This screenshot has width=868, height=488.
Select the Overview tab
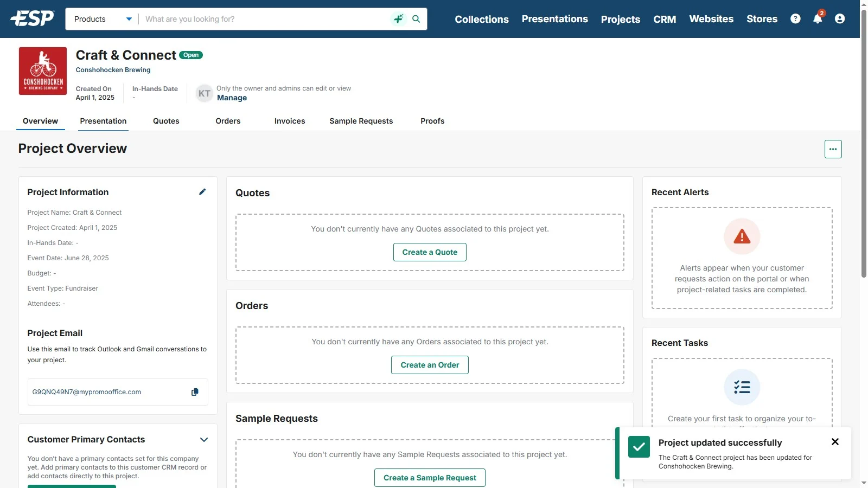(41, 121)
